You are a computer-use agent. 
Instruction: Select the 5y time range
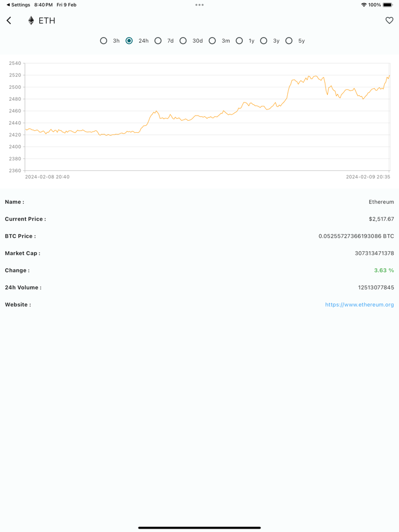click(289, 40)
